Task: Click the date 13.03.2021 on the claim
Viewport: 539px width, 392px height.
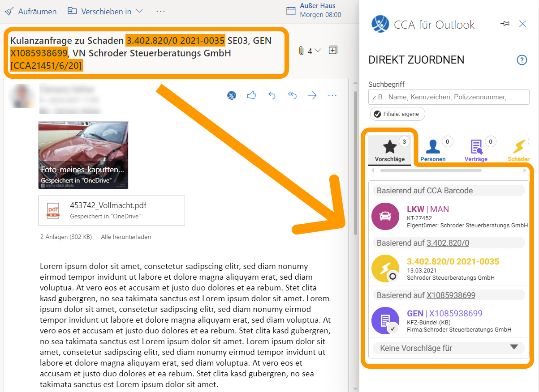Action: (x=421, y=270)
